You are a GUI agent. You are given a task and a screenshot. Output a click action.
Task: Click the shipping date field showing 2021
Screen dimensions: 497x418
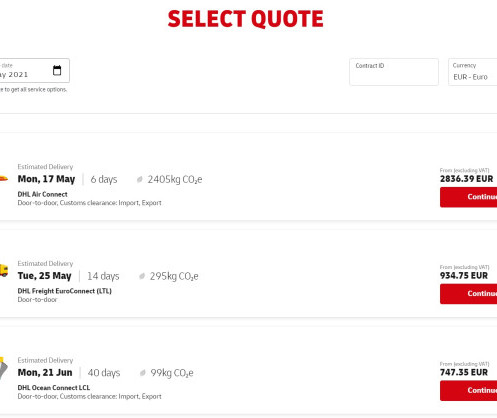(34, 71)
